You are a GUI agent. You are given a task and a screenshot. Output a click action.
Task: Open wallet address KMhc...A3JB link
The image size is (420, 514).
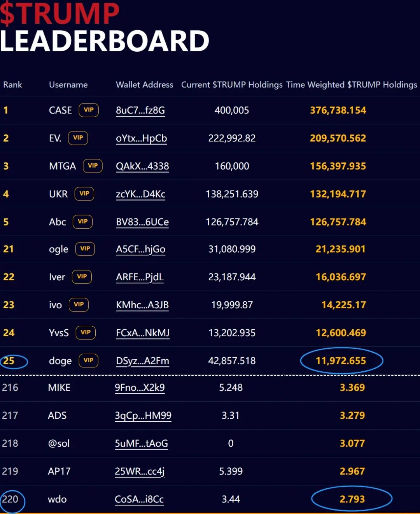pyautogui.click(x=142, y=305)
